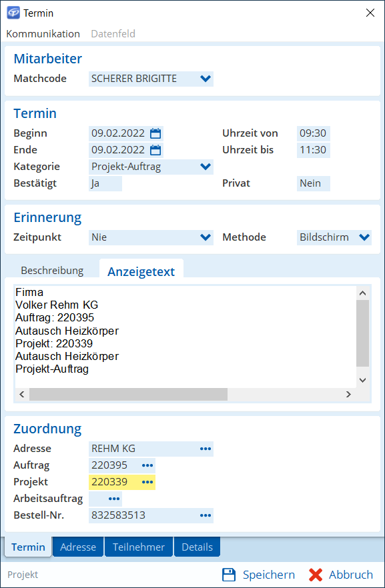Click the Arbeitsauftrag lookup ellipsis icon

pos(114,499)
